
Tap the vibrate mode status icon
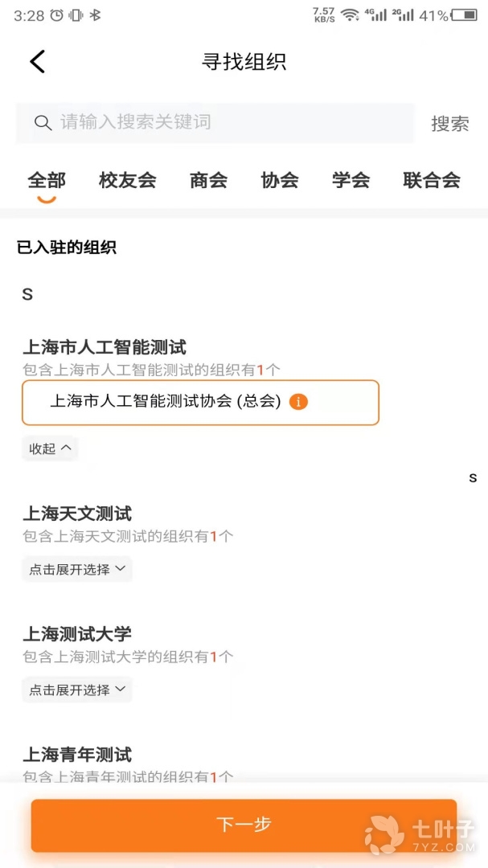76,15
